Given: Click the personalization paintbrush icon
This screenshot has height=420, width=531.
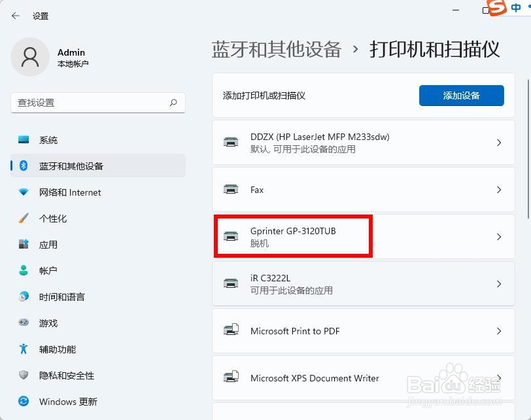Looking at the screenshot, I should coord(24,218).
